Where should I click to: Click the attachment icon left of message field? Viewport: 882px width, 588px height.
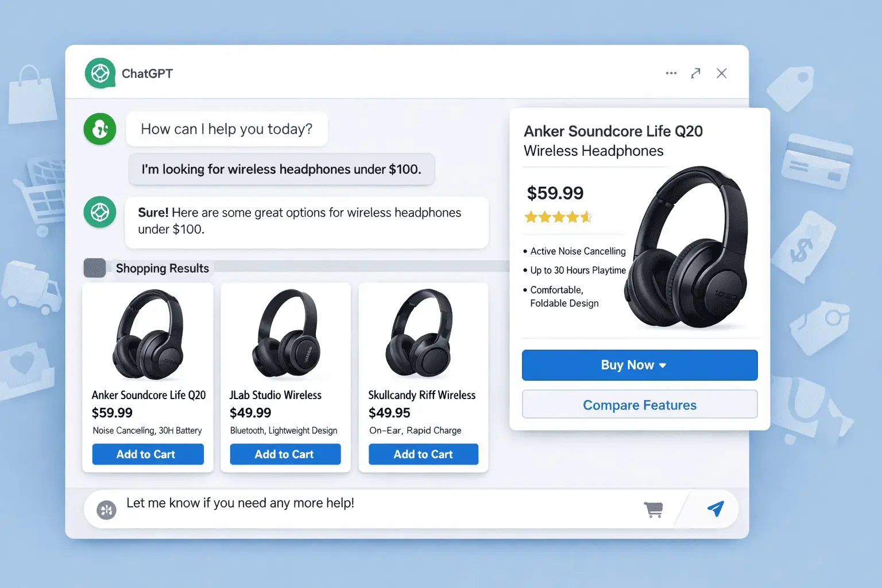(106, 509)
